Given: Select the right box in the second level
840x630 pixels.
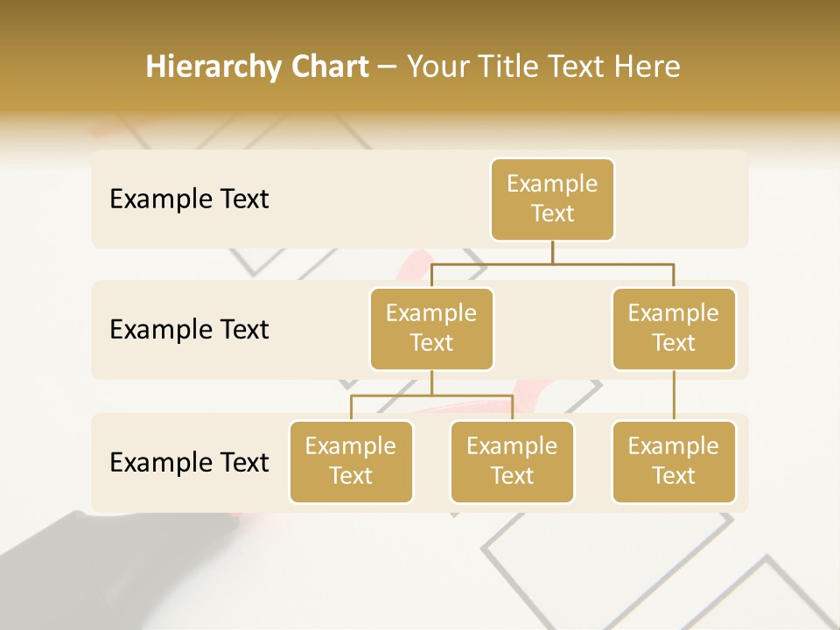Looking at the screenshot, I should 674,328.
